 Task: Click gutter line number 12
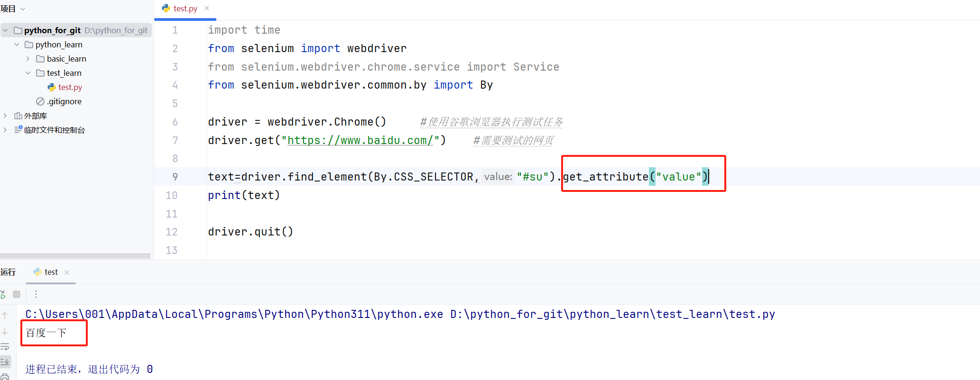point(171,232)
